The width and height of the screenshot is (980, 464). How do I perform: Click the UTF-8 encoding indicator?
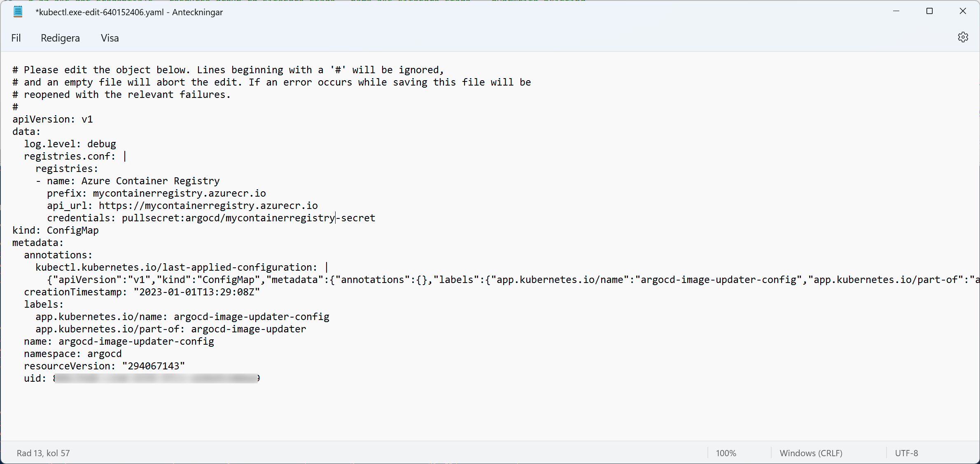click(906, 453)
